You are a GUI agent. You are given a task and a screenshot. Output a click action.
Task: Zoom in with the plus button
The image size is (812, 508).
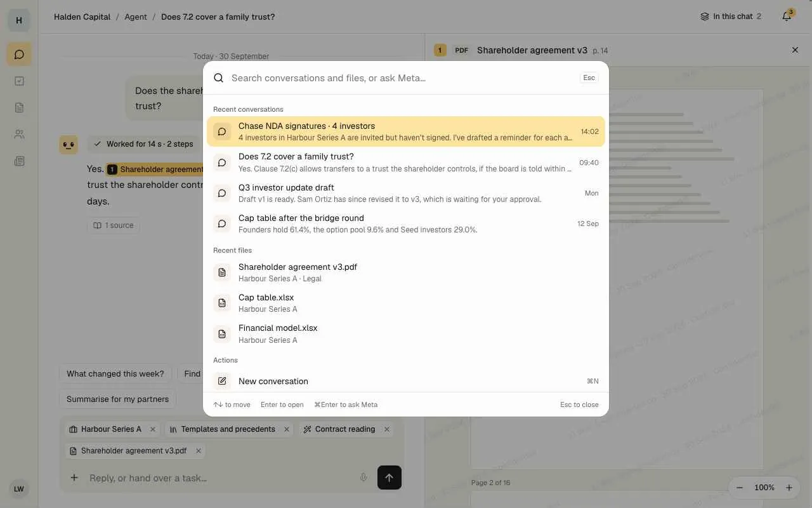point(789,488)
